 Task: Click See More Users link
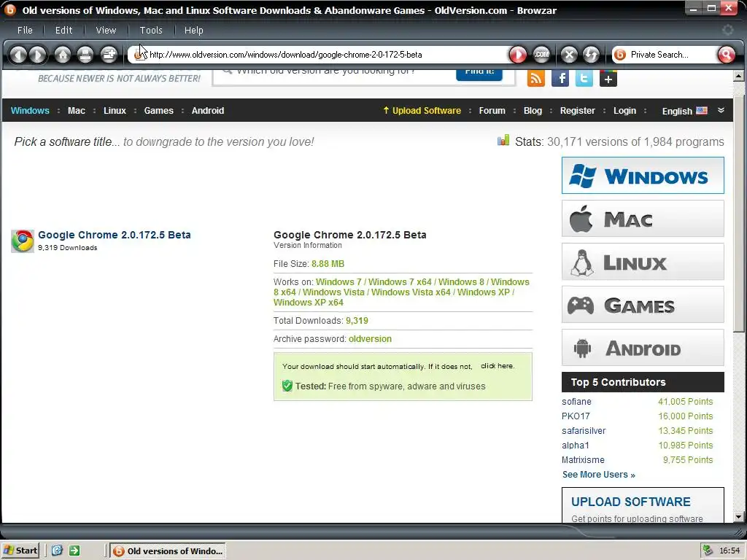pyautogui.click(x=599, y=474)
